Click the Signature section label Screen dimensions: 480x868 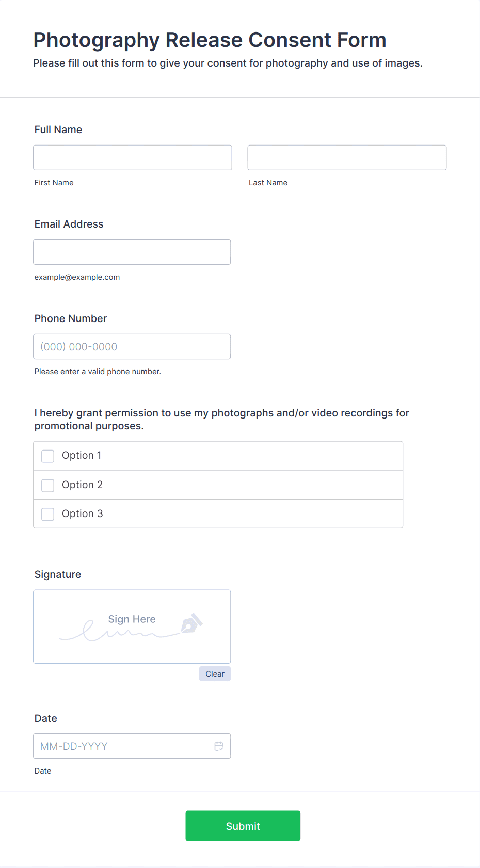click(x=58, y=575)
